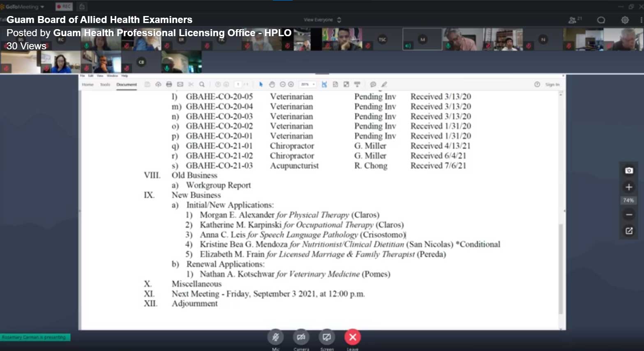This screenshot has height=351, width=644.
Task: Click the text 'GBAHE-CO-21-03'
Action: [x=219, y=166]
